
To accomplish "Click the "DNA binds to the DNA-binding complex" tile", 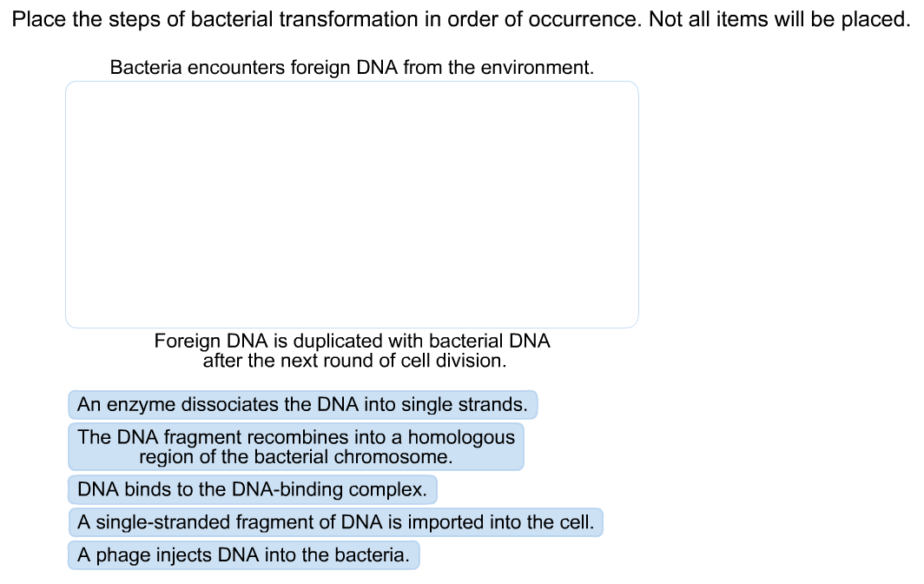I will coord(252,489).
